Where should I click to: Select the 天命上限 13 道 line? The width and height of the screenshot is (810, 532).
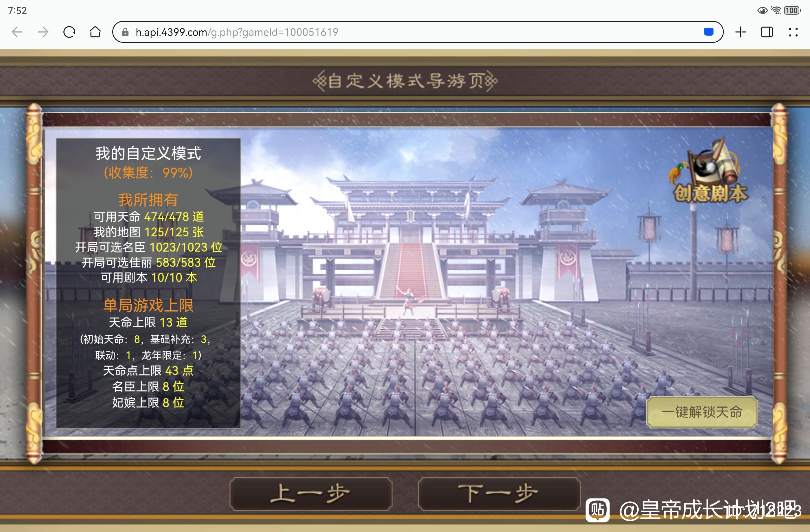148,322
